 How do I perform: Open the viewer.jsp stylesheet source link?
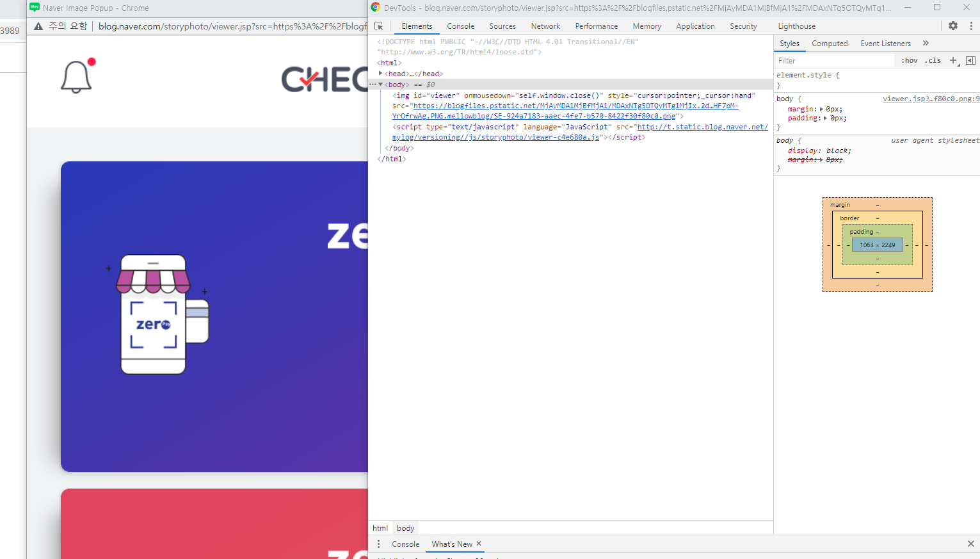931,99
